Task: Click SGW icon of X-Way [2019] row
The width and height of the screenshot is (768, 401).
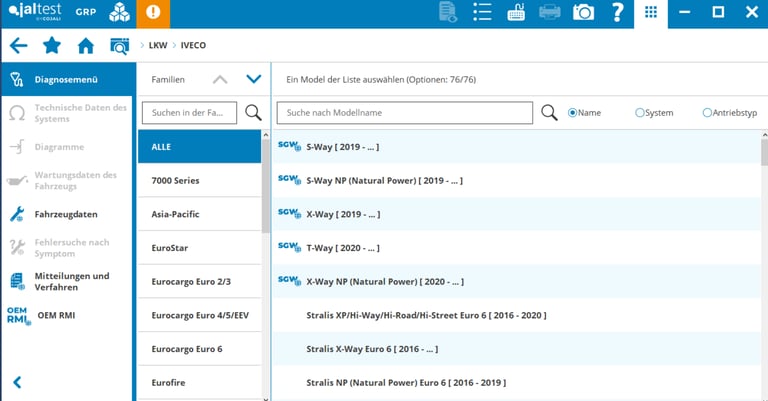Action: tap(289, 213)
